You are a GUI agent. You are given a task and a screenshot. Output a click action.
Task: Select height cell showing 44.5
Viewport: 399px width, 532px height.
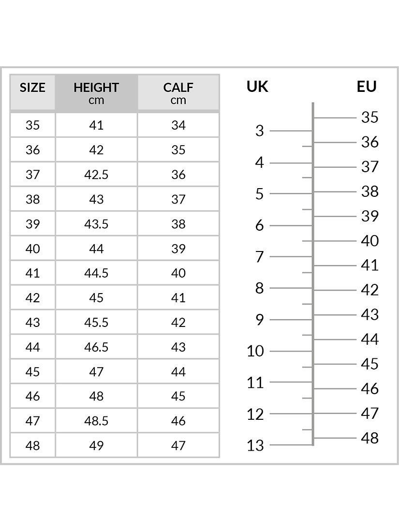[x=96, y=273]
